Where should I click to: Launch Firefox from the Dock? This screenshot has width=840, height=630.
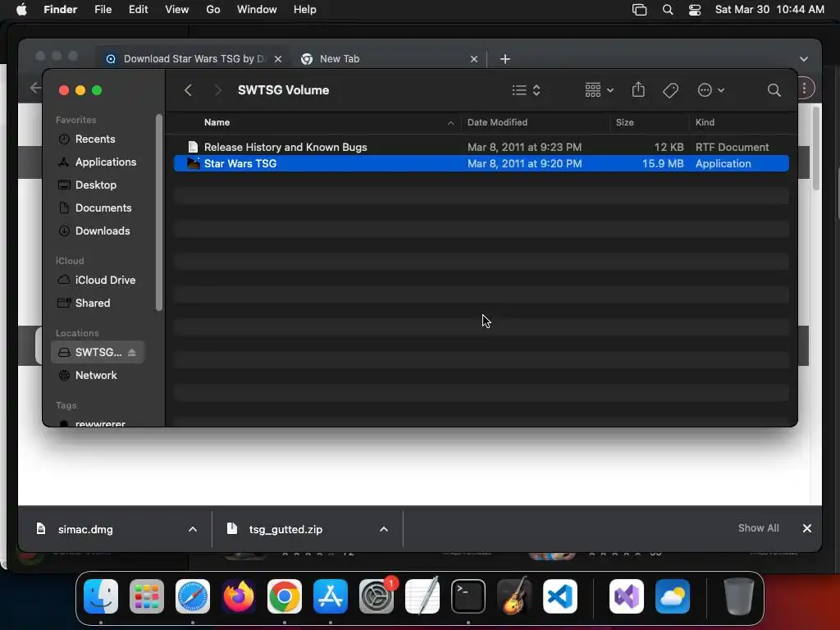(239, 596)
